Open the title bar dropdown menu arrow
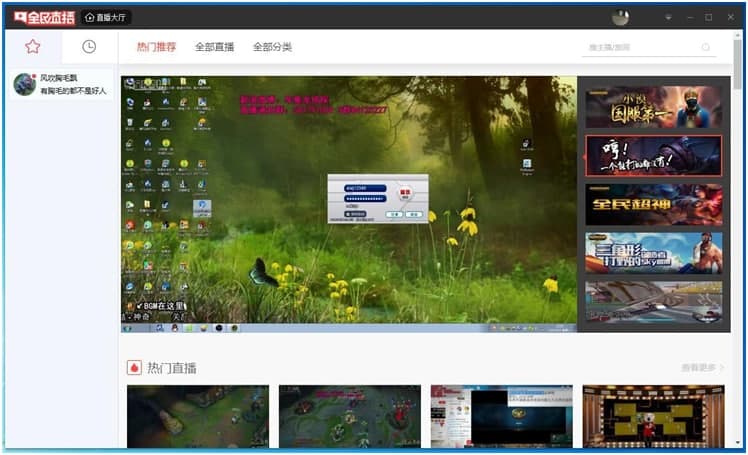Image resolution: width=748 pixels, height=455 pixels. point(668,18)
